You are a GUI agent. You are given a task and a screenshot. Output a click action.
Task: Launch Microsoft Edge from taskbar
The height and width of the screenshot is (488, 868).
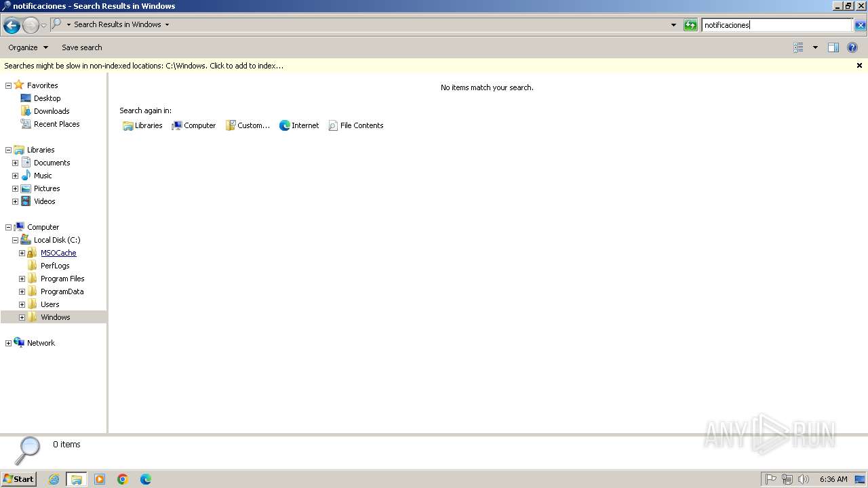pyautogui.click(x=146, y=479)
